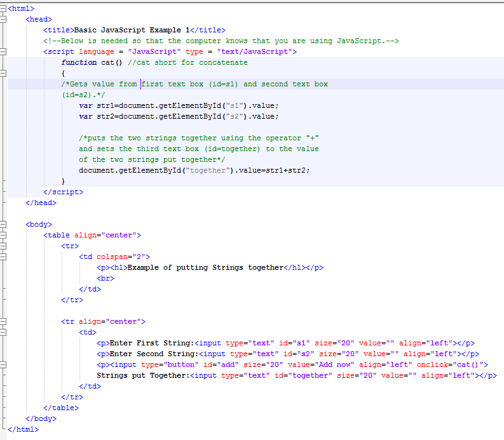Click the "</body>" closing tag
This screenshot has width=504, height=440.
coord(41,419)
